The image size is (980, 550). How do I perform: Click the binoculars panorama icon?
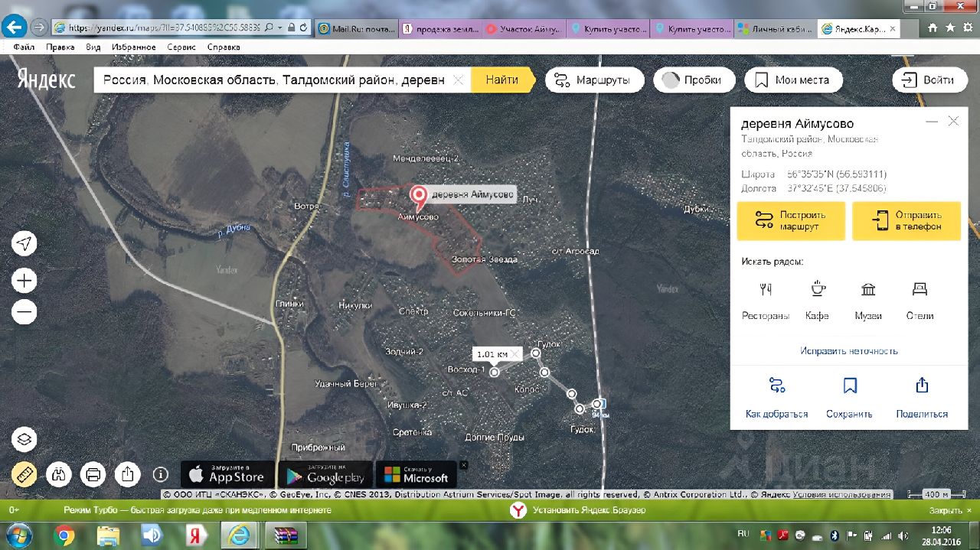pos(59,474)
